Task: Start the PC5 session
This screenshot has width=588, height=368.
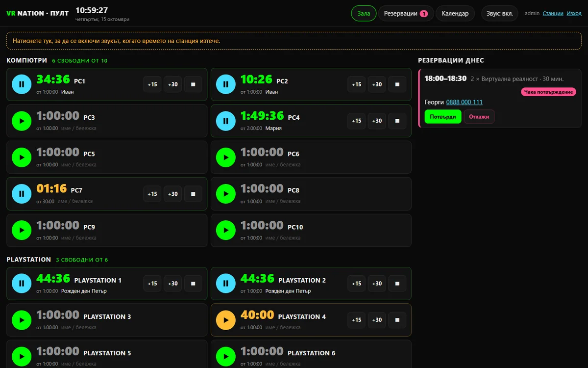Action: coord(22,158)
